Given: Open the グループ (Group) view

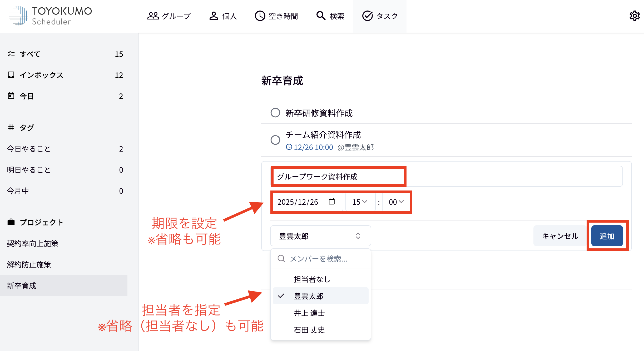Looking at the screenshot, I should click(170, 16).
